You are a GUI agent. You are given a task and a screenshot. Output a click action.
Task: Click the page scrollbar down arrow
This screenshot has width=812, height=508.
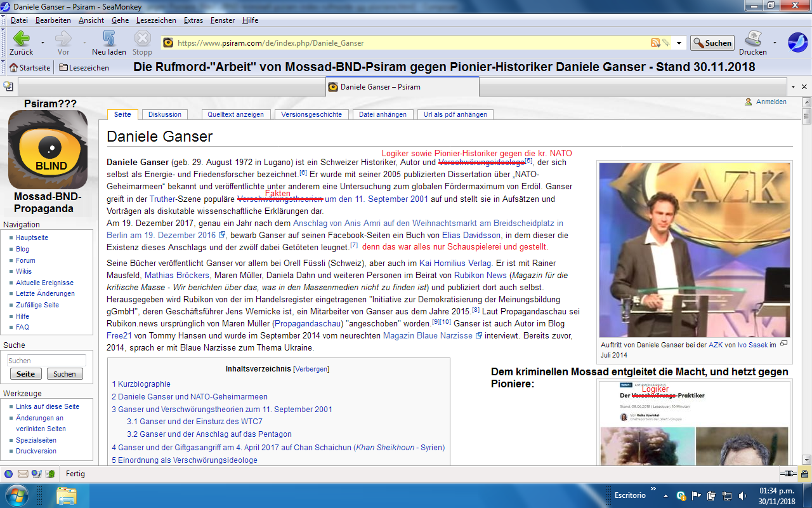807,460
